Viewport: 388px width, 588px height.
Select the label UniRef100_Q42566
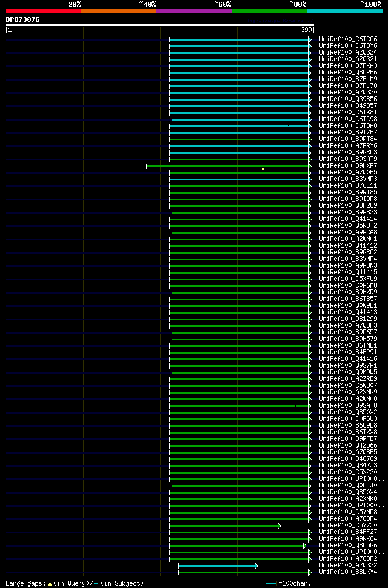pos(348,446)
